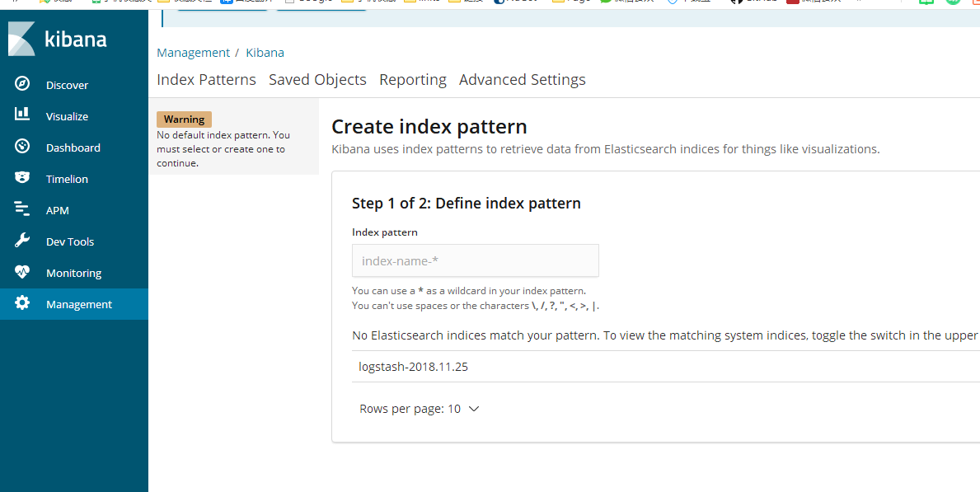Click the Kibana logo icon
The height and width of the screenshot is (492, 980).
22,39
